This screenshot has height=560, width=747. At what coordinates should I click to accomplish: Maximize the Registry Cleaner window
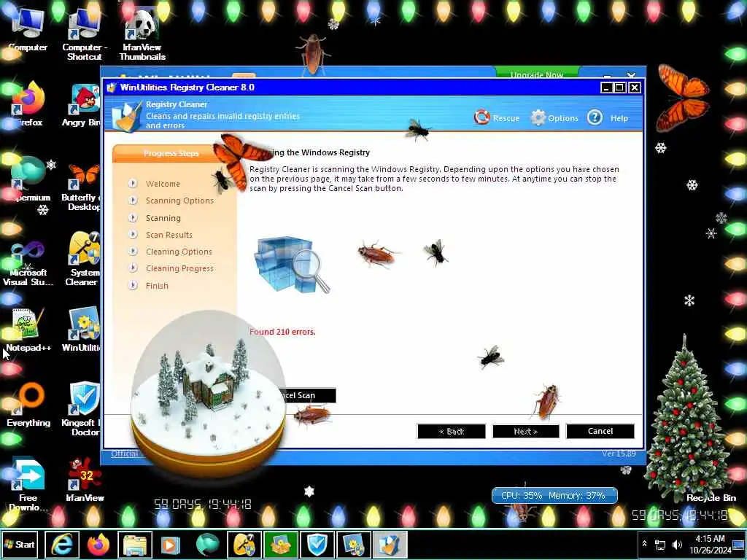coord(619,87)
